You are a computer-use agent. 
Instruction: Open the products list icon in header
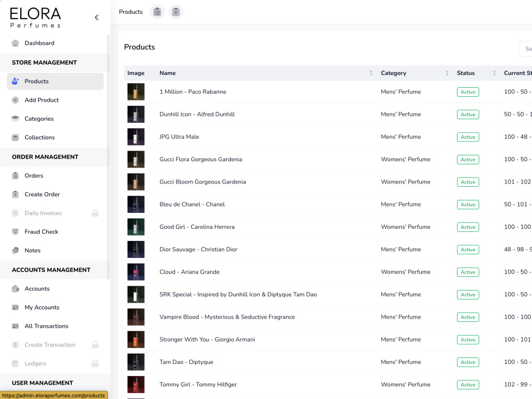coord(157,12)
